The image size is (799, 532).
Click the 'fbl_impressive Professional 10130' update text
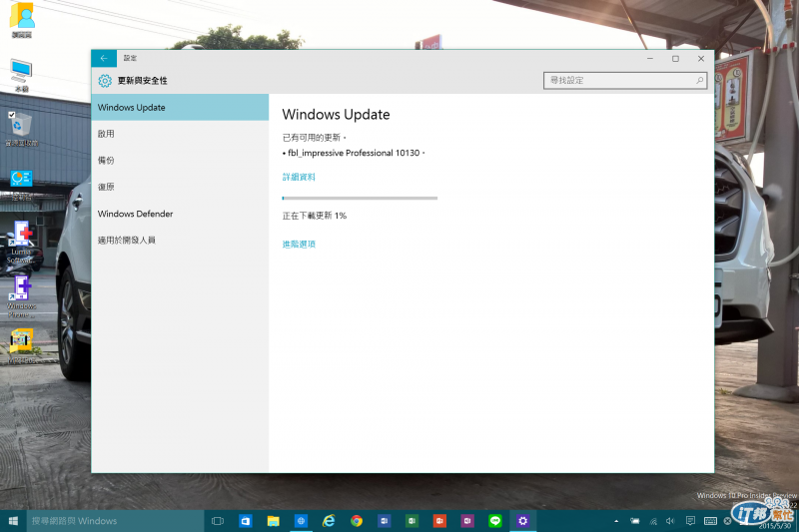354,153
